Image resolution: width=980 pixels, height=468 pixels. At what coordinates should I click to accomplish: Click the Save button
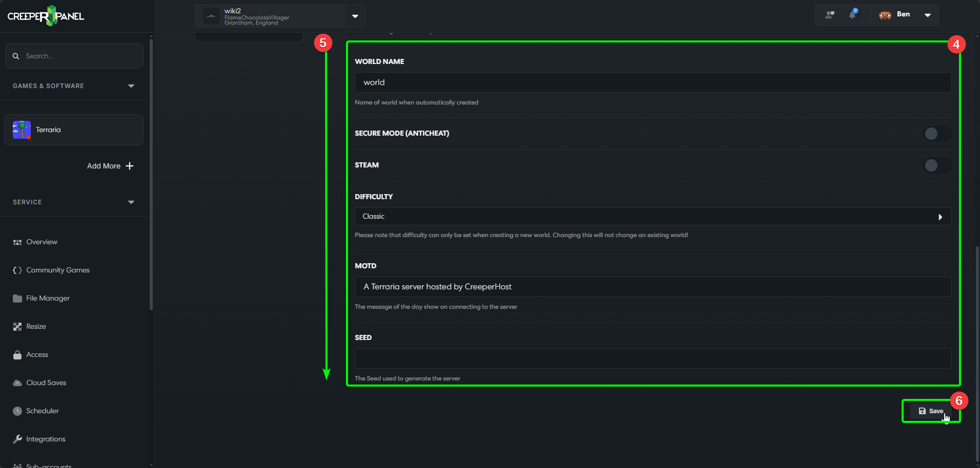tap(931, 411)
